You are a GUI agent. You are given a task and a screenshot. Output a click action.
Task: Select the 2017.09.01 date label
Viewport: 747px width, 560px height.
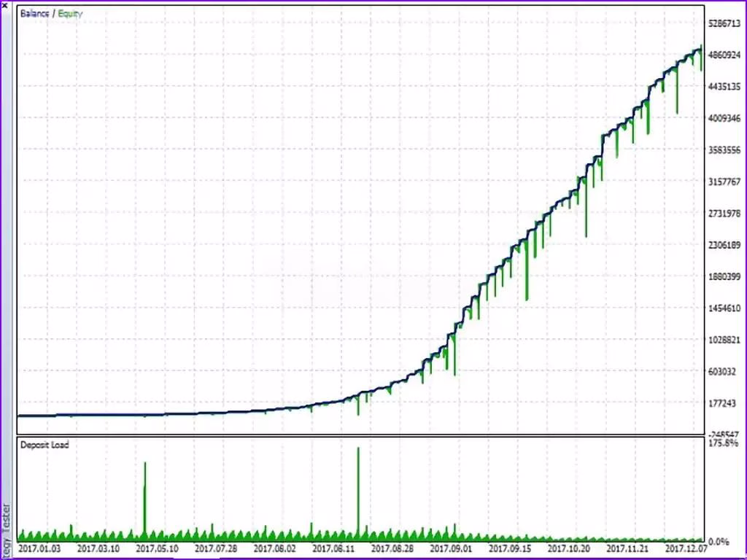451,548
